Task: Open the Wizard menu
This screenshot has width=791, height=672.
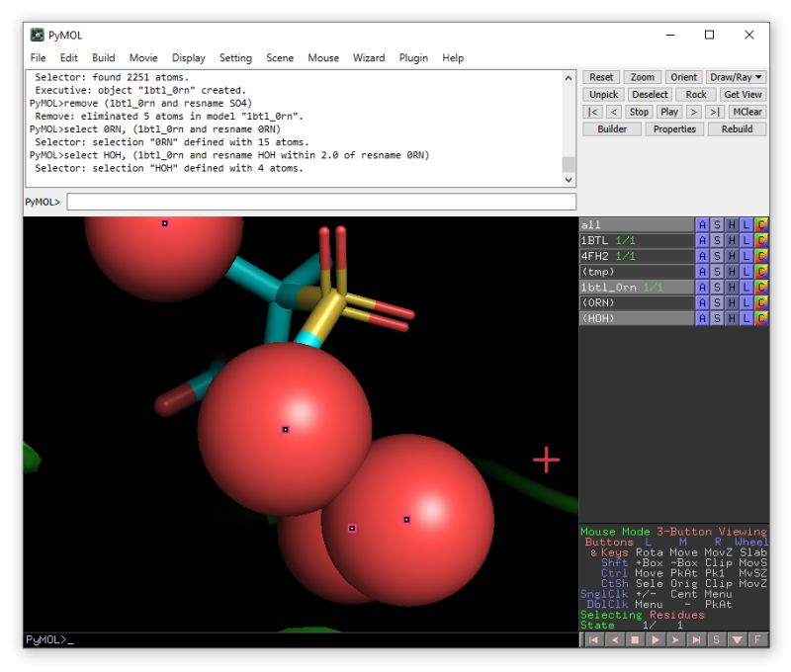Action: pos(369,58)
